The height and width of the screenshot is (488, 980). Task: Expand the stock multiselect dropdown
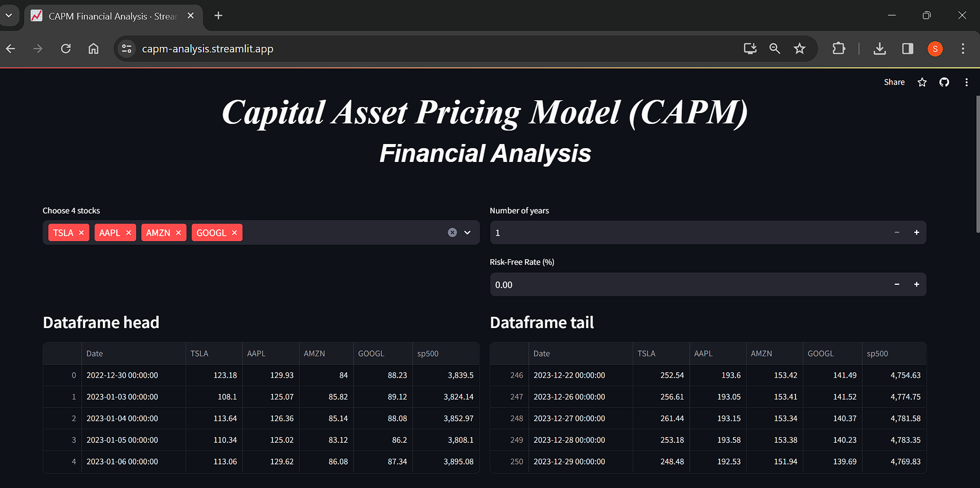click(468, 232)
